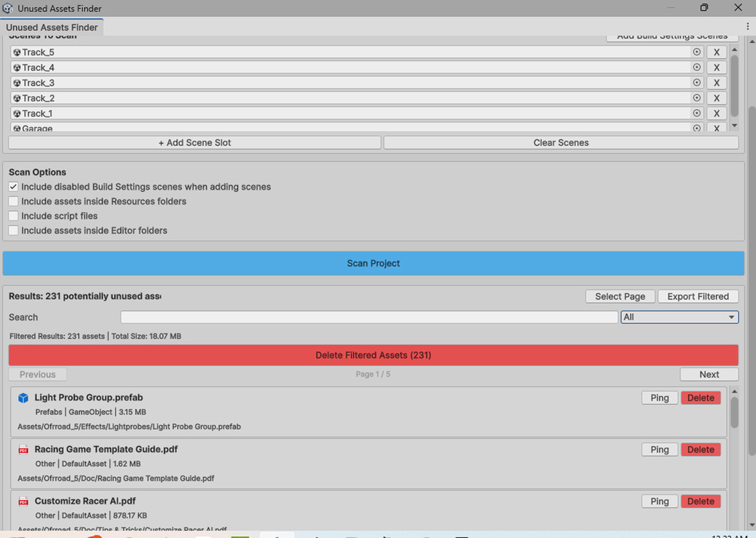
Task: Remove Track_5 scene with its X button
Action: click(716, 52)
